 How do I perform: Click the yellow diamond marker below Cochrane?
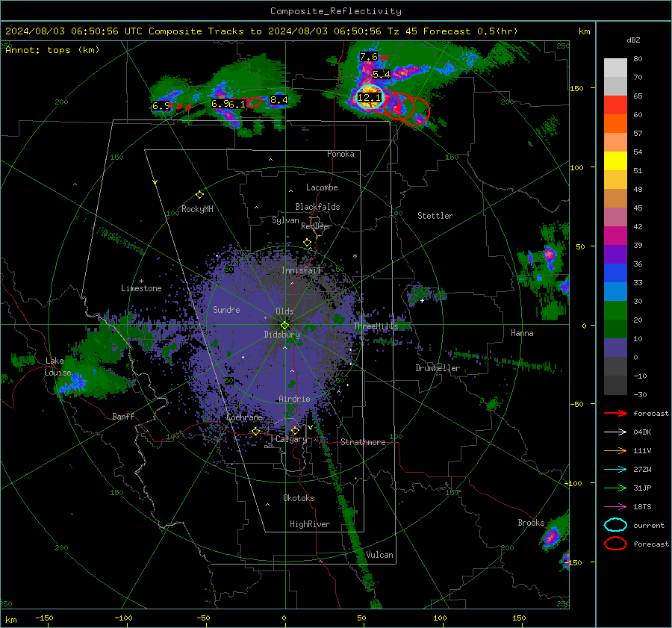click(x=255, y=431)
